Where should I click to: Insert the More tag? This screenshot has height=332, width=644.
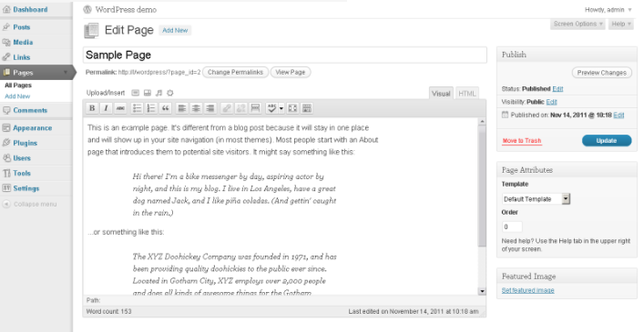click(x=255, y=108)
